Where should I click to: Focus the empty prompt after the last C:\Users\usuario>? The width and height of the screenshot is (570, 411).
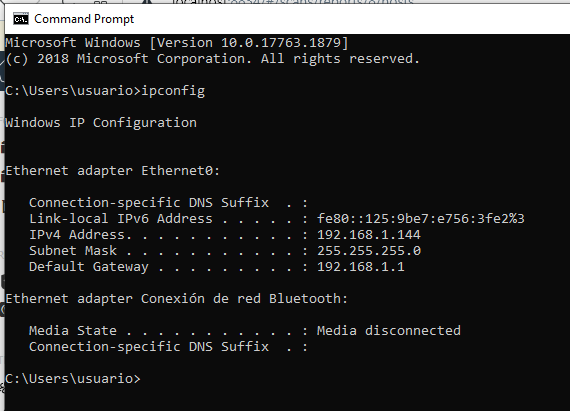tap(144, 379)
